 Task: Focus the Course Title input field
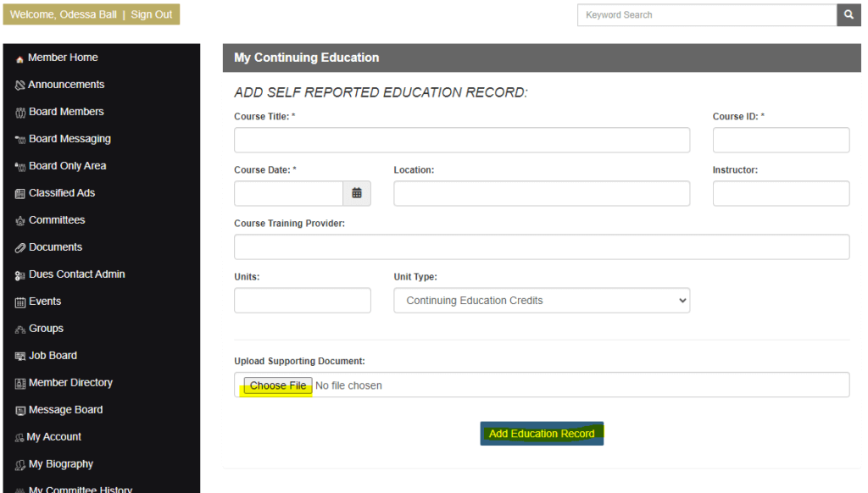tap(462, 140)
